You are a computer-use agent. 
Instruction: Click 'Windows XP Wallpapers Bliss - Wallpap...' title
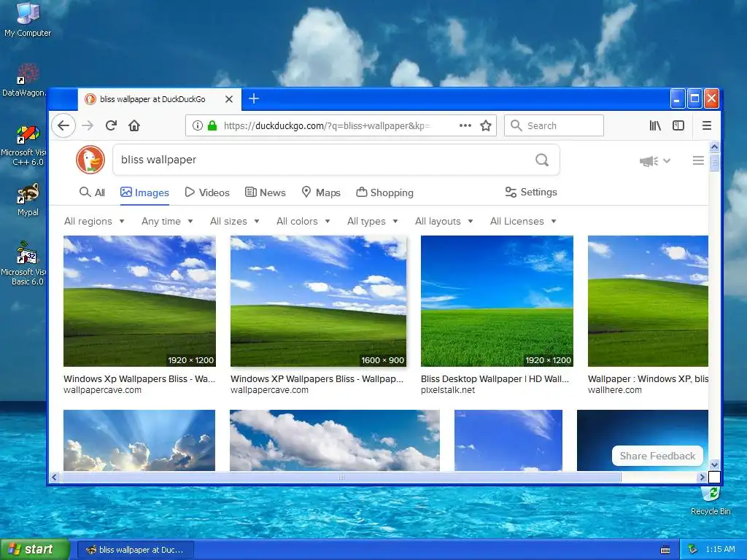pos(317,379)
